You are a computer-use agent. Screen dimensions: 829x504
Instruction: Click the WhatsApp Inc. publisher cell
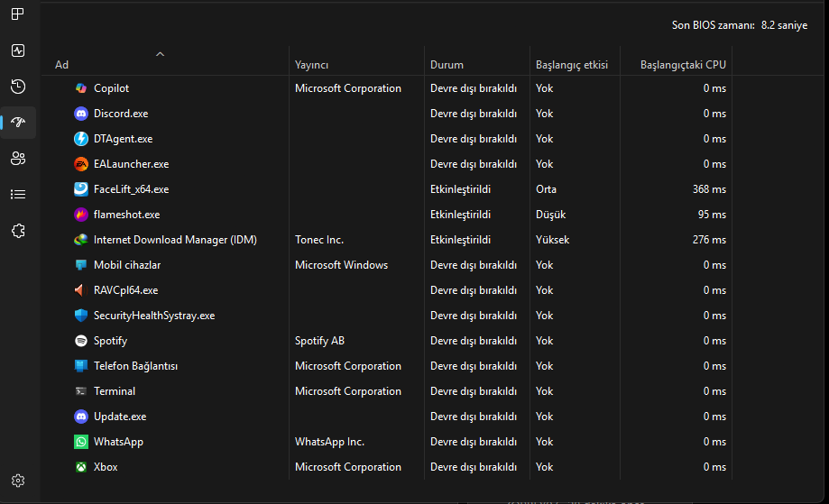click(x=329, y=442)
